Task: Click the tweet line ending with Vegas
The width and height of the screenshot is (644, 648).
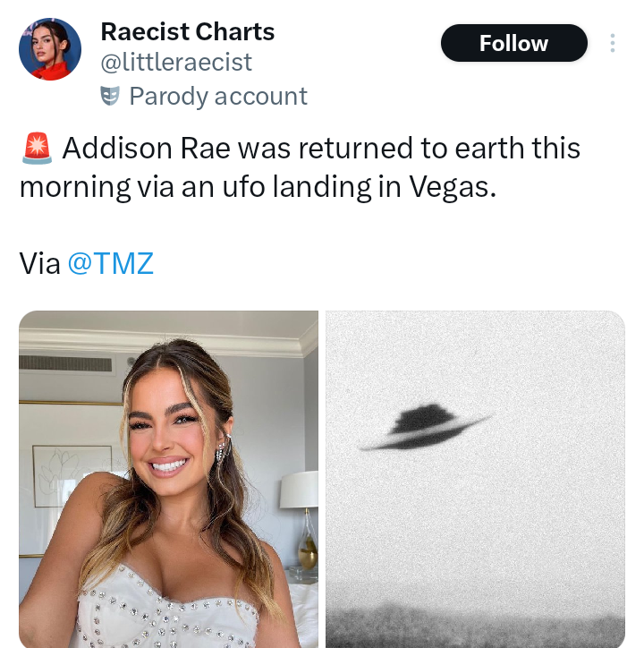Action: 258,187
